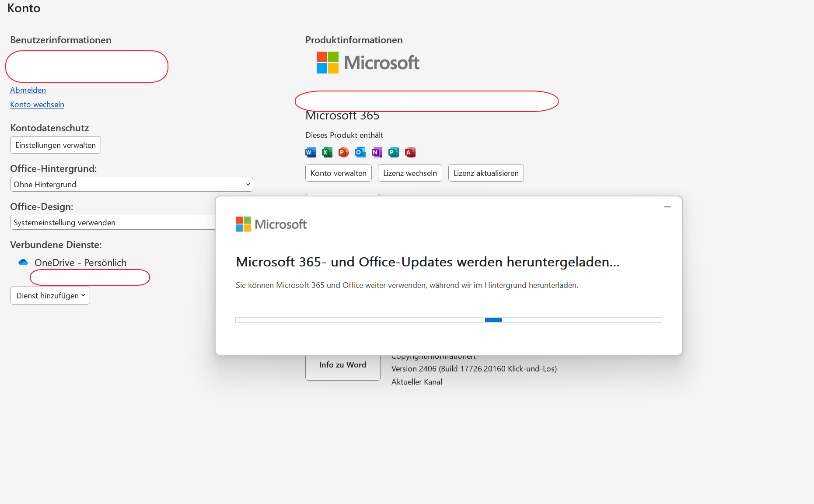Click the Konto wechseln link
Screen dimensions: 814x504
[37, 105]
